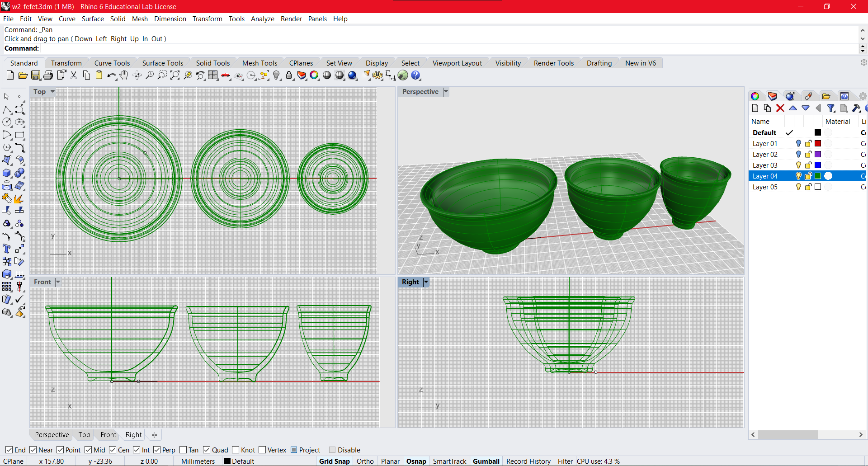The image size is (868, 466).
Task: Open the Transform menu in the menu bar
Action: coord(208,19)
